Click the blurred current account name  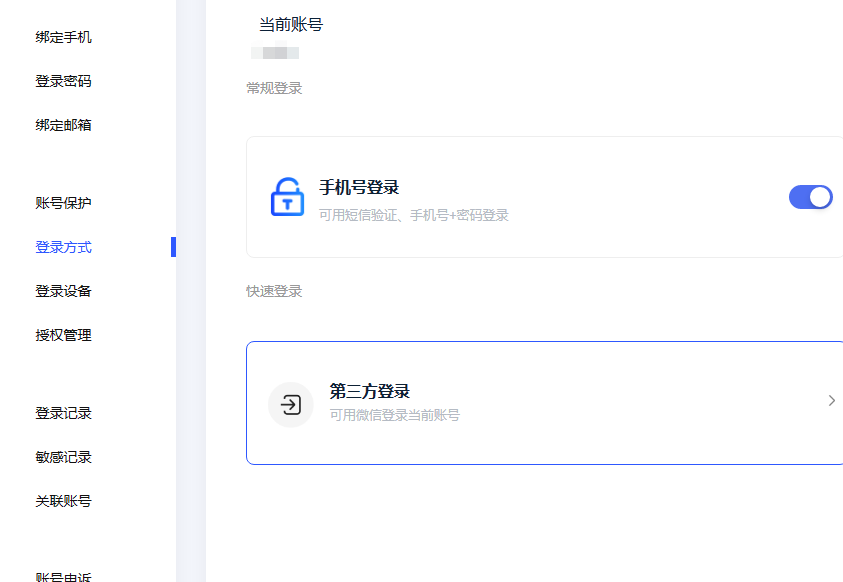point(275,53)
